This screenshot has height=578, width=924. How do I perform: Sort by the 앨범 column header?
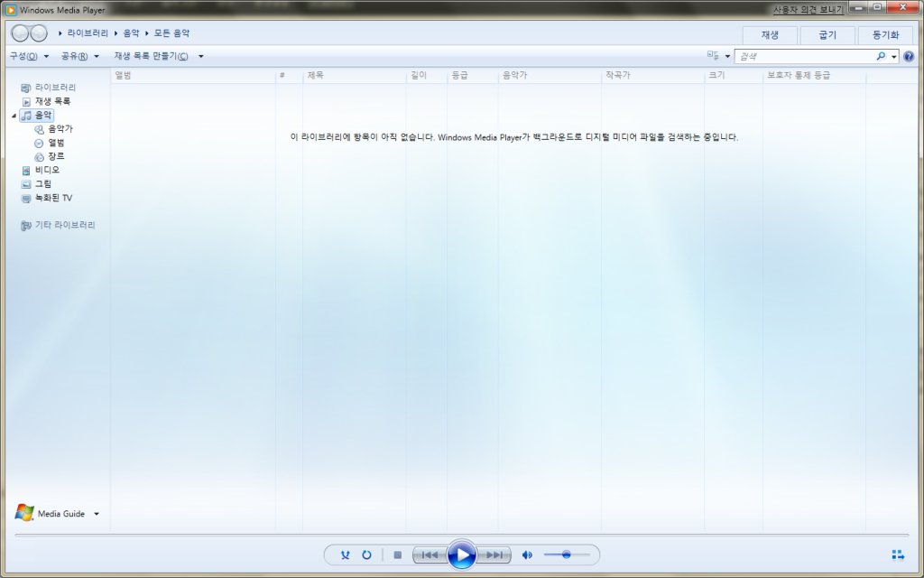click(193, 76)
